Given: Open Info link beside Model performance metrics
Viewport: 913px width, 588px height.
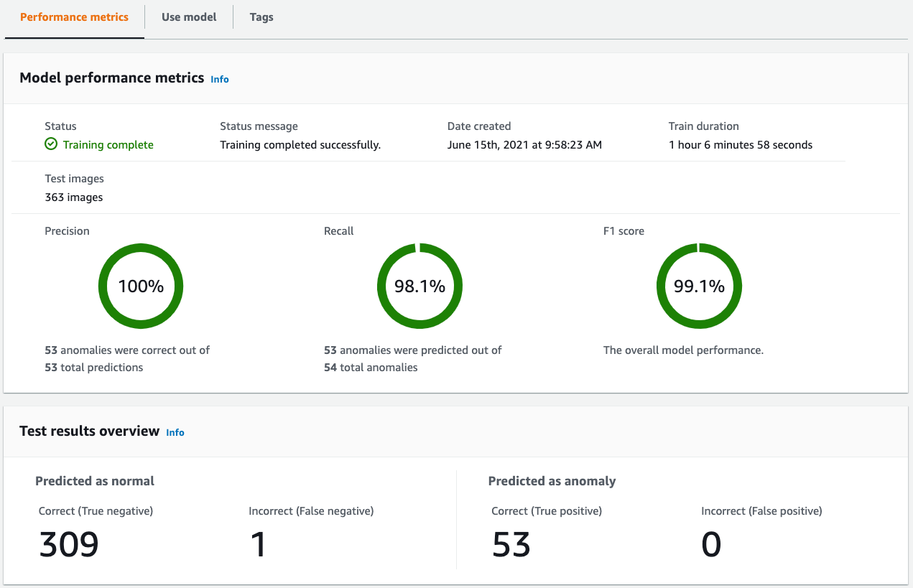Looking at the screenshot, I should point(220,79).
